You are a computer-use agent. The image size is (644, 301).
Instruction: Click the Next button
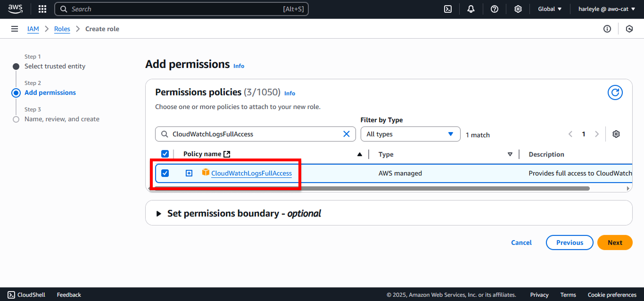(x=615, y=242)
